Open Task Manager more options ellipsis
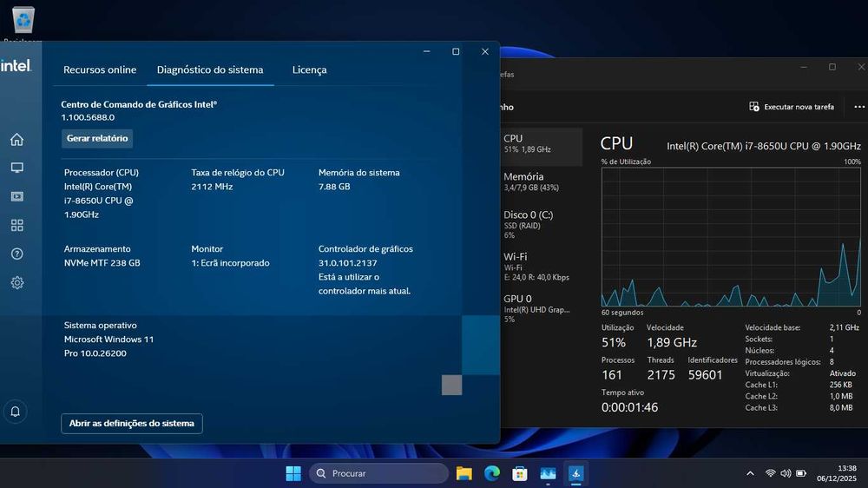The height and width of the screenshot is (488, 868). point(858,107)
